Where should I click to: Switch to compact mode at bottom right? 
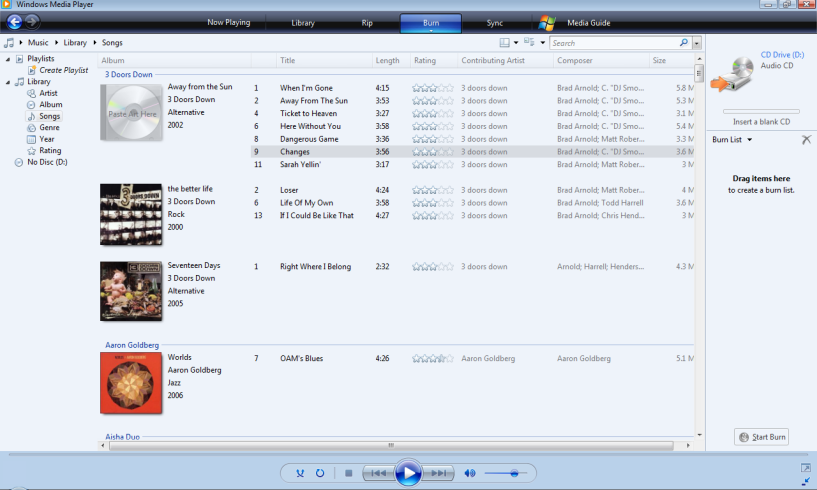(806, 482)
